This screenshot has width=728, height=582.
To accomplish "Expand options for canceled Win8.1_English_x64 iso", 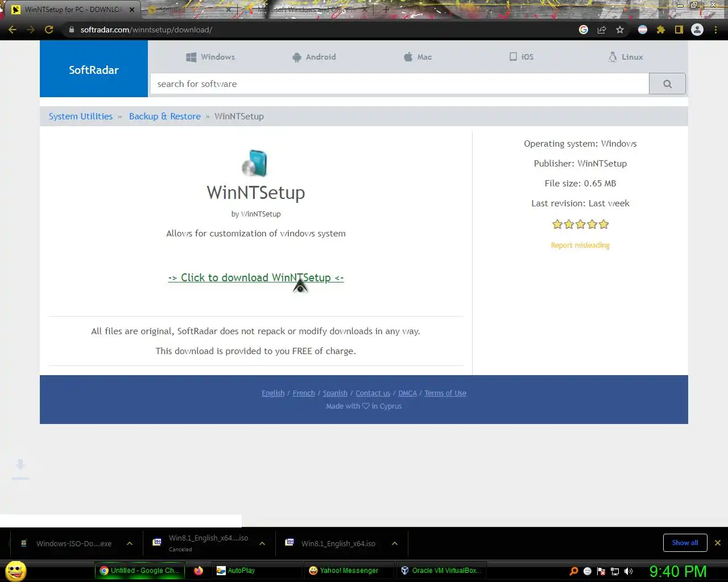I will [x=262, y=543].
